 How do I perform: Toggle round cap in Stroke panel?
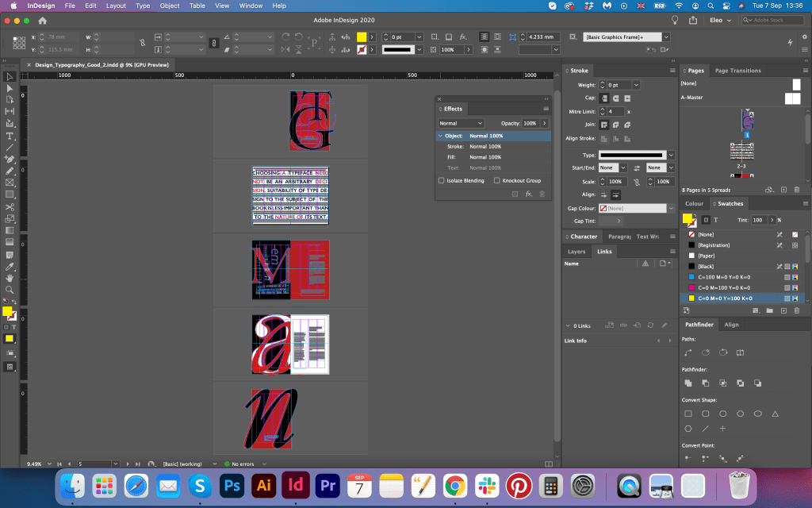coord(615,98)
